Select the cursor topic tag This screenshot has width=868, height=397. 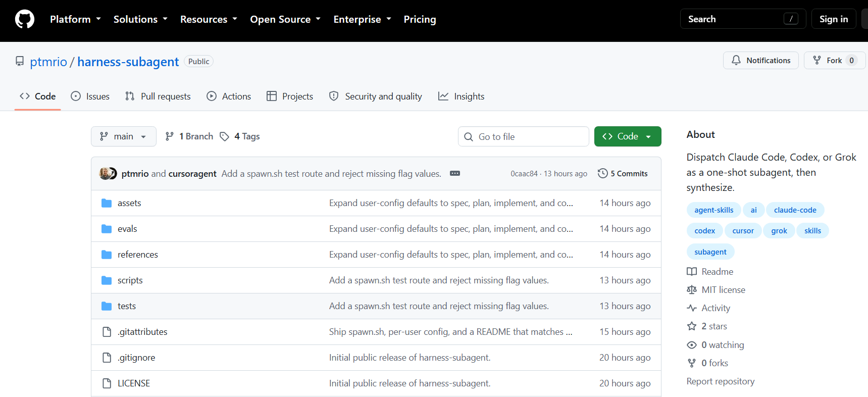pyautogui.click(x=743, y=231)
